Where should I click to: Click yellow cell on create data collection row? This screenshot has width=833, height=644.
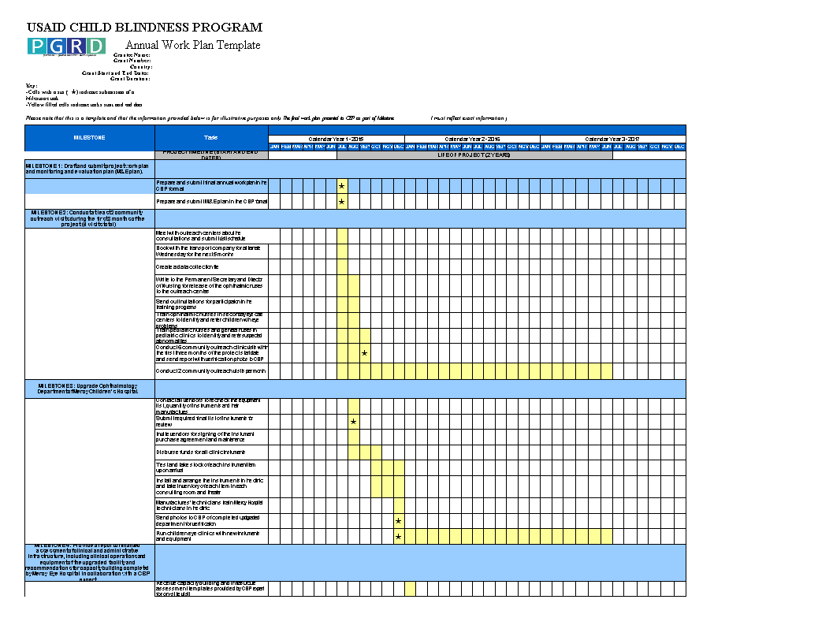click(342, 267)
